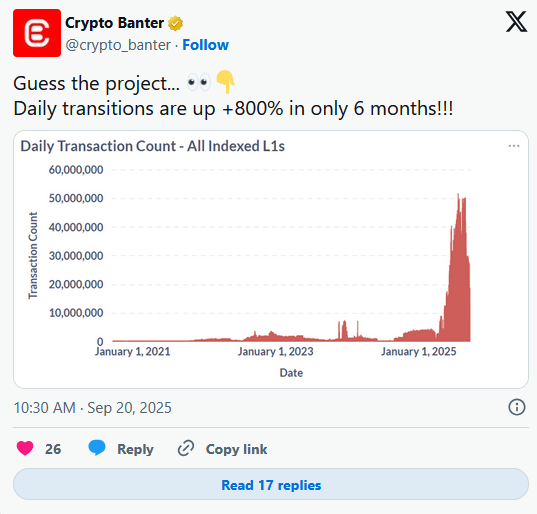The height and width of the screenshot is (514, 537).
Task: Click the Crypto Banter red avatar
Action: coord(37,33)
